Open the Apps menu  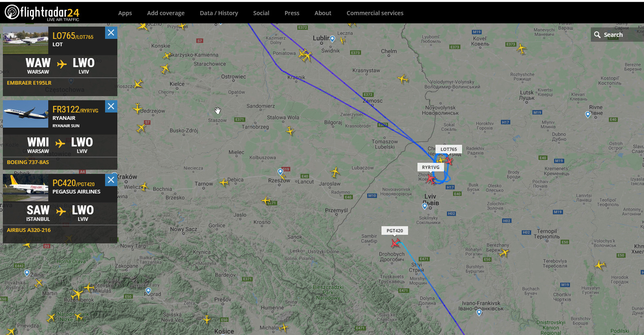coord(125,13)
